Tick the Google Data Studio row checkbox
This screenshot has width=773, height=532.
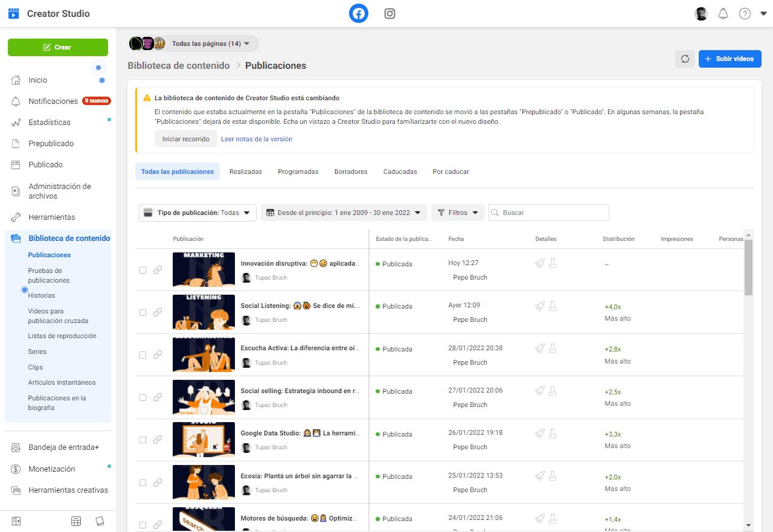tap(143, 440)
